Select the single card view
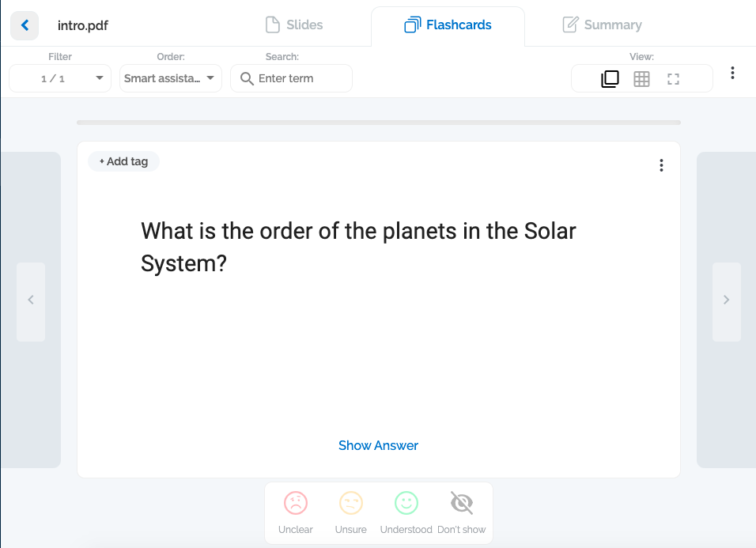The image size is (756, 548). pos(610,78)
